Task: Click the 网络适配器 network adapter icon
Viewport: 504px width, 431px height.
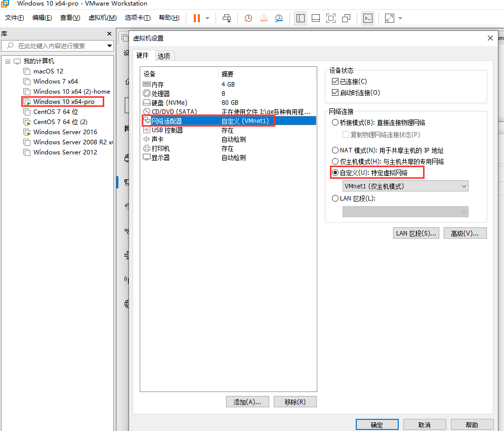Action: point(147,121)
